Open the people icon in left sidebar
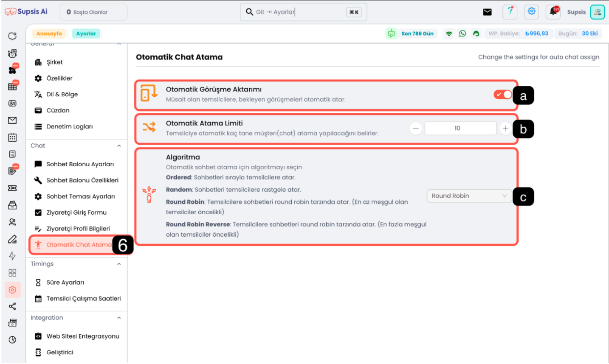The width and height of the screenshot is (609, 364). pyautogui.click(x=12, y=222)
